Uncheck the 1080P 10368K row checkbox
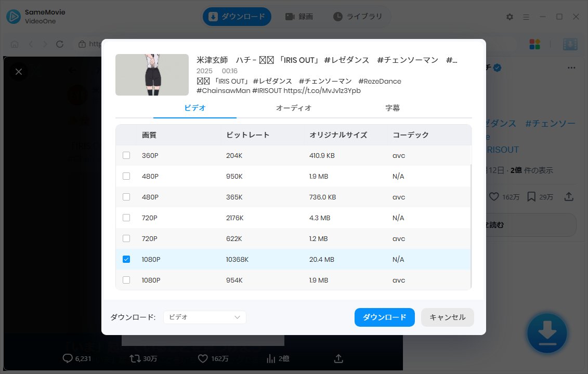Viewport: 588px width, 374px height. (126, 259)
